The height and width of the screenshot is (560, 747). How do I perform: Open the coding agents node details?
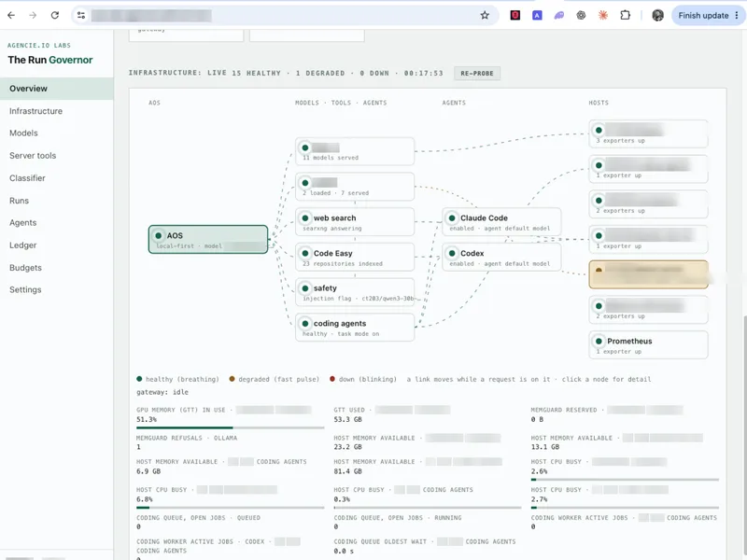(x=355, y=328)
